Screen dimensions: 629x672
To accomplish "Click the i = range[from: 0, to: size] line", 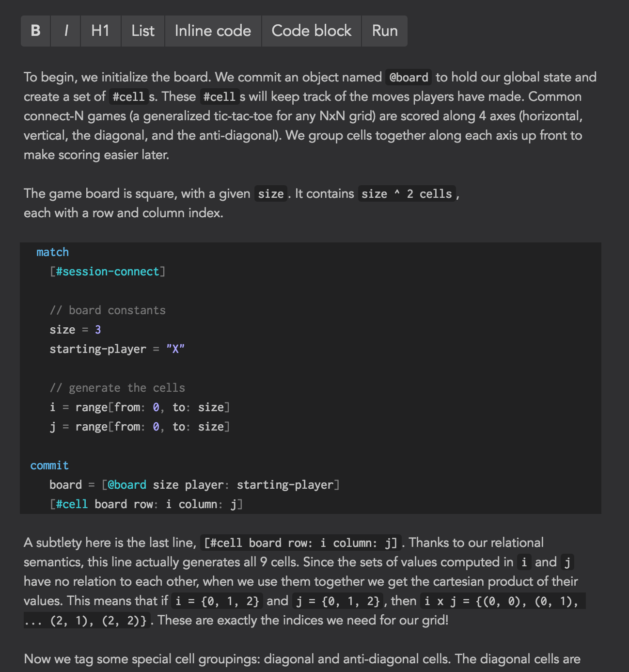I will 141,407.
